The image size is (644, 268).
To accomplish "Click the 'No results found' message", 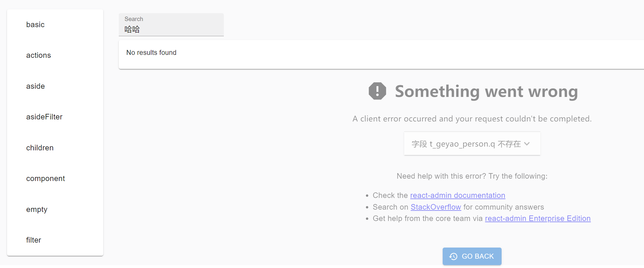I will 151,53.
